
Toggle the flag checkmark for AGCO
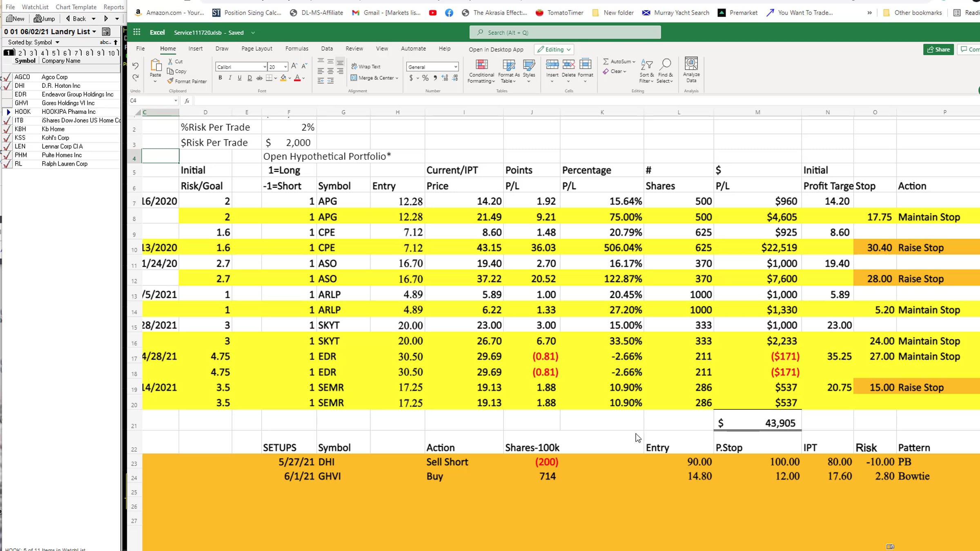[x=7, y=77]
